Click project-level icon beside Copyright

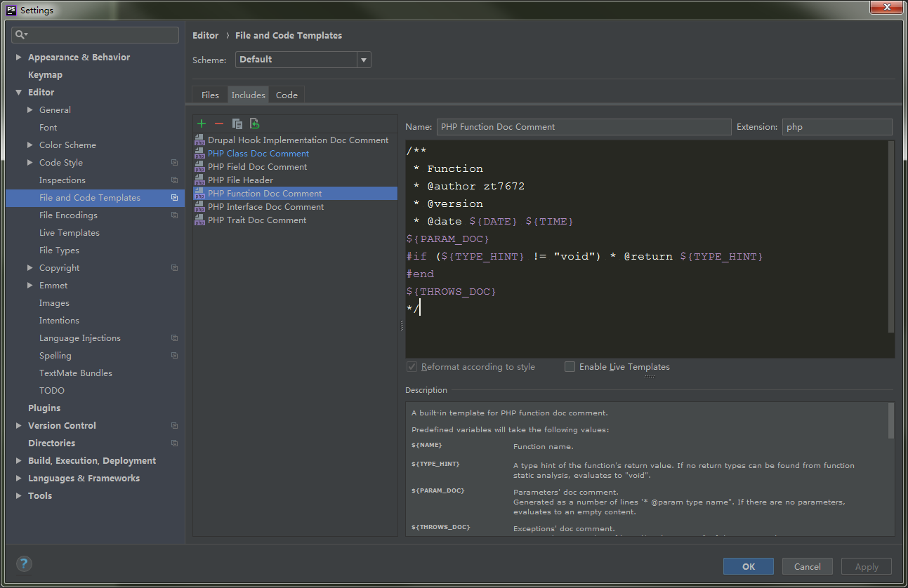(x=174, y=268)
